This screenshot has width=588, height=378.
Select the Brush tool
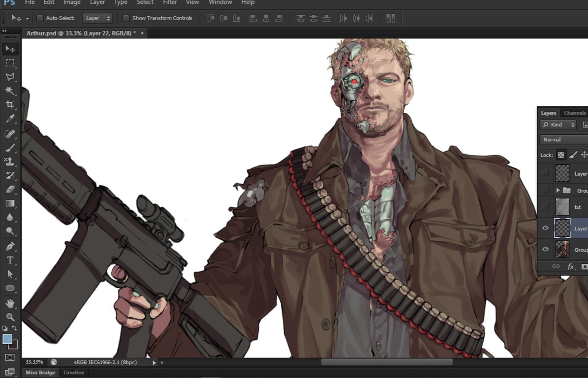point(10,147)
